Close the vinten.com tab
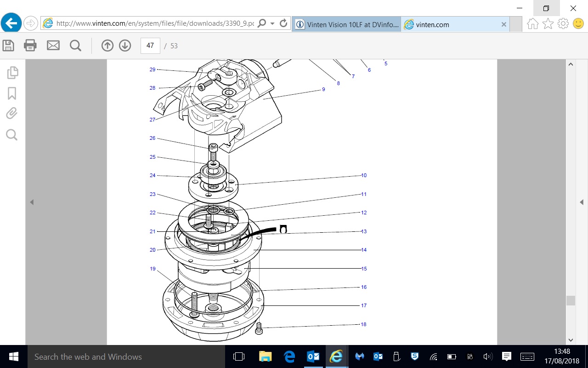 point(503,25)
